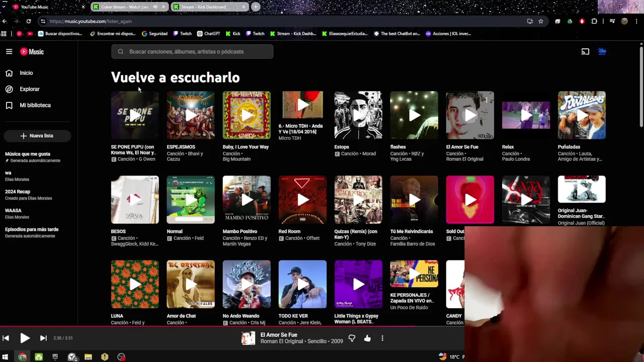Switch to Stream - Kick Dashboard tab
This screenshot has width=644, height=362.
tap(204, 7)
